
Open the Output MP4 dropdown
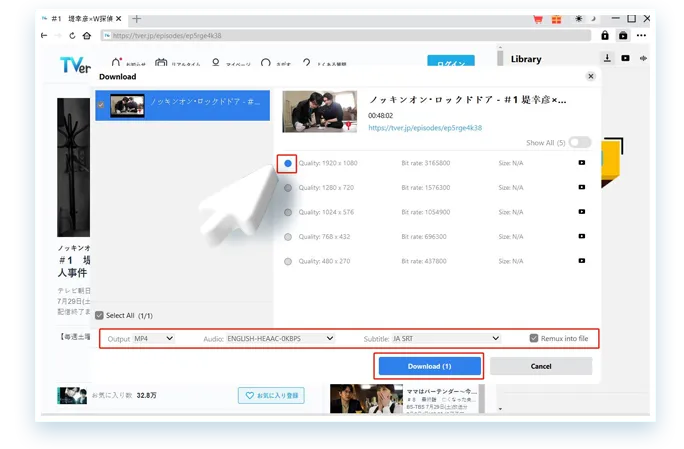click(x=154, y=338)
